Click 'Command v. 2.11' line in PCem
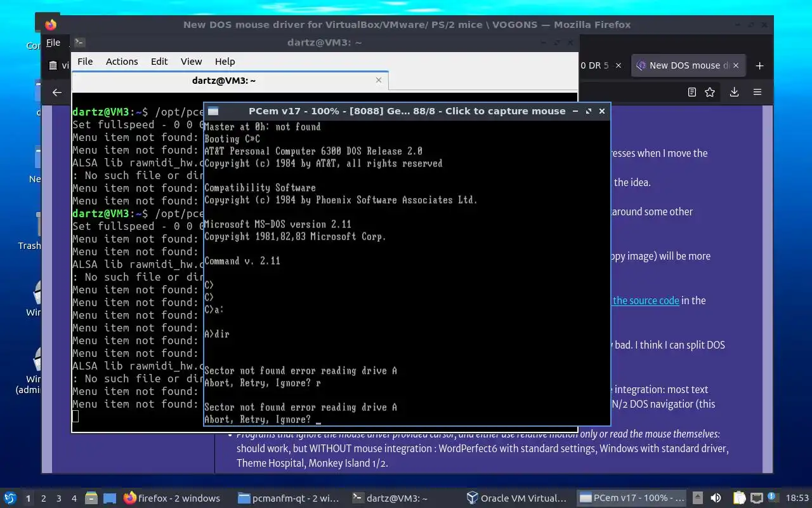The image size is (812, 508). tap(242, 261)
